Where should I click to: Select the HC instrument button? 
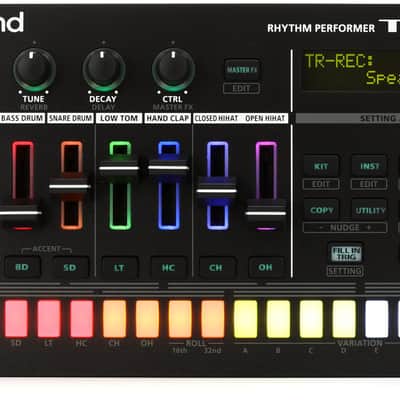point(168,267)
